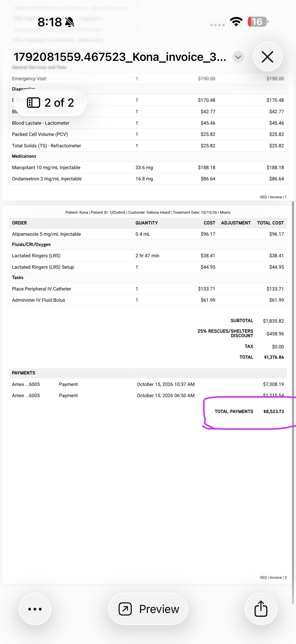The height and width of the screenshot is (644, 296).
Task: Tap the Wi-Fi status icon
Action: pos(236,22)
